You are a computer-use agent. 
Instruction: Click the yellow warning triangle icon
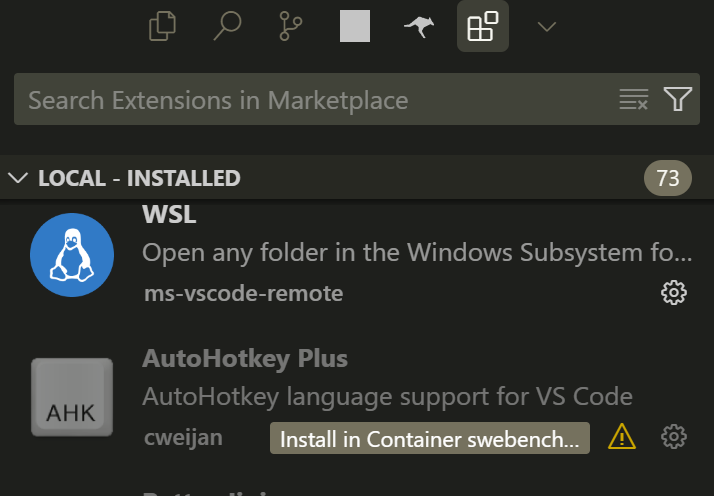(622, 436)
